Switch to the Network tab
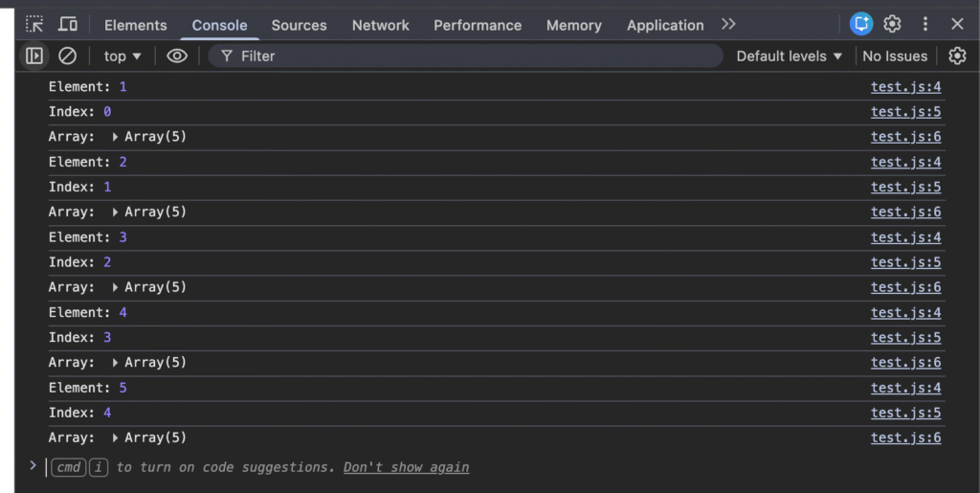This screenshot has width=980, height=493. [x=381, y=26]
